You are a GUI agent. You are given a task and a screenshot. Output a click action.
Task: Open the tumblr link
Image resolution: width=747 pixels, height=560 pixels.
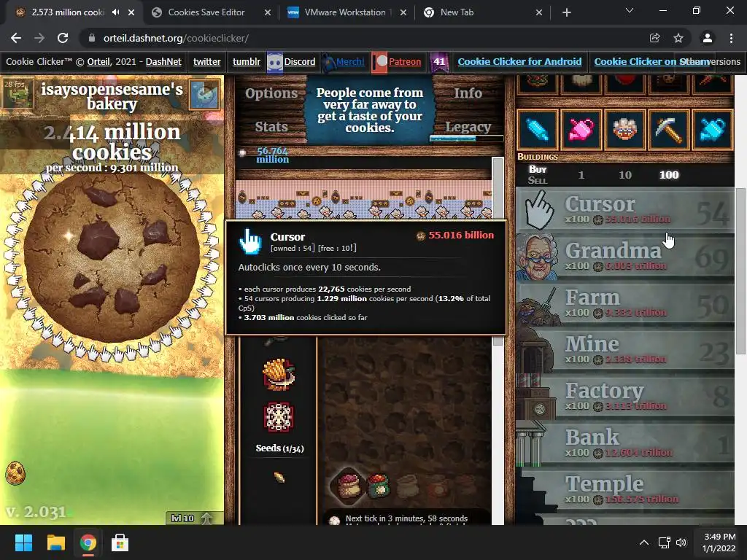tap(247, 62)
